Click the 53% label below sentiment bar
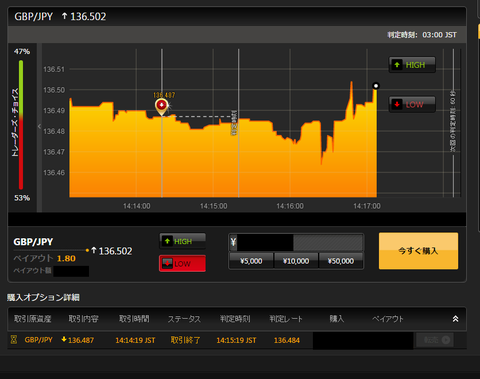480x379 pixels. point(22,198)
